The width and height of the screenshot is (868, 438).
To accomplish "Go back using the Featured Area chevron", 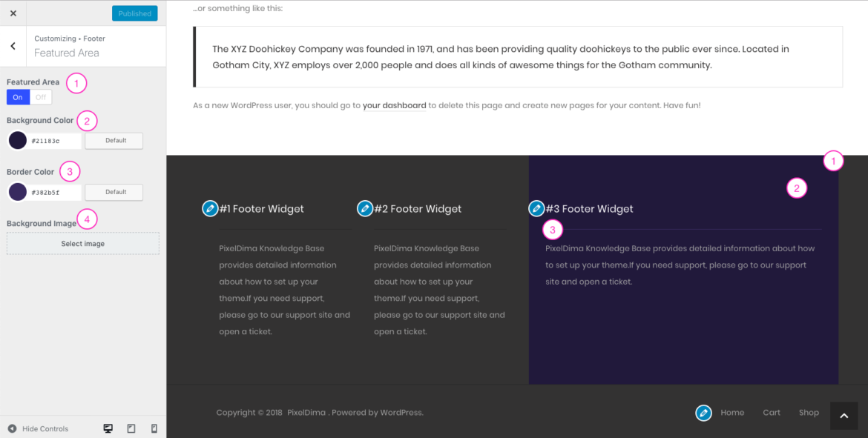I will coord(12,44).
